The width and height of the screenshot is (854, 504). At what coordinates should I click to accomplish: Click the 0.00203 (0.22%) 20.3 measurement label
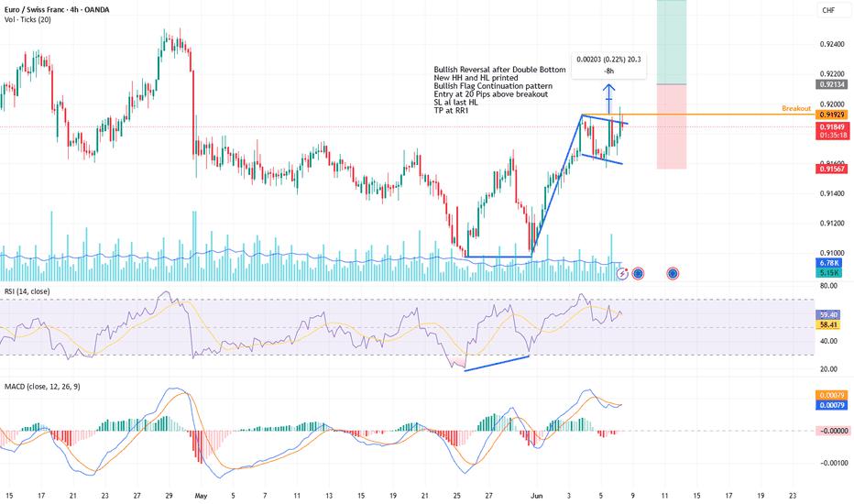pyautogui.click(x=609, y=60)
